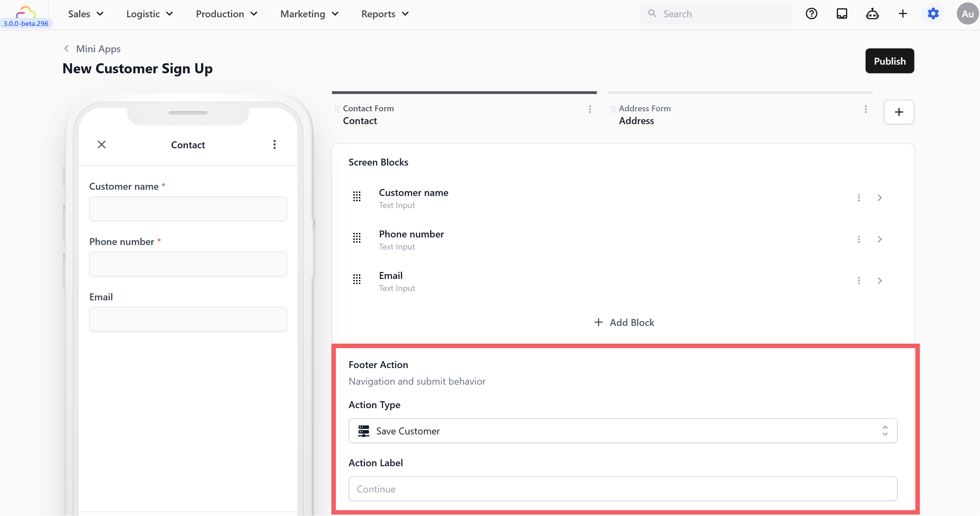Image resolution: width=980 pixels, height=516 pixels.
Task: Open options menu for Phone number block
Action: click(859, 239)
